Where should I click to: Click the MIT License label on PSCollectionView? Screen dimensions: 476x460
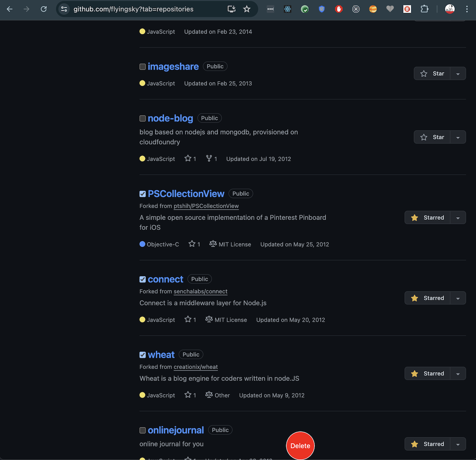pyautogui.click(x=230, y=244)
